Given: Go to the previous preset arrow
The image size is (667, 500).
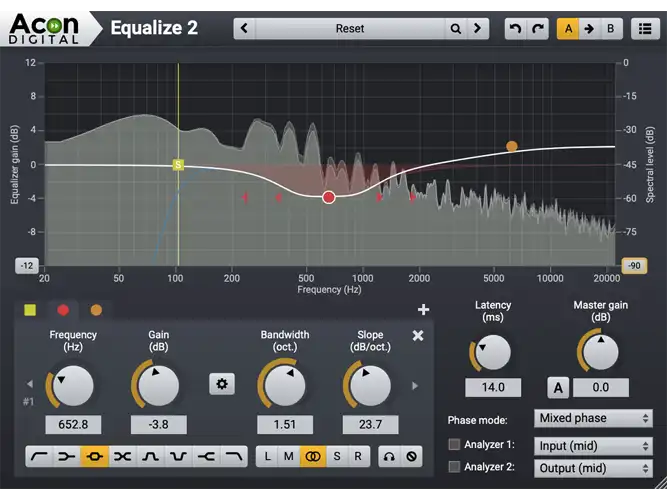Looking at the screenshot, I should [x=244, y=29].
